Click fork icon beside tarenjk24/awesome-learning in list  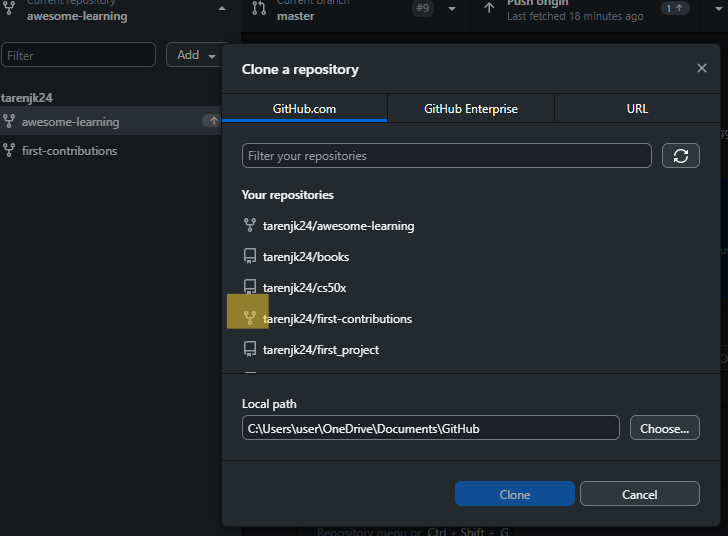click(x=250, y=226)
